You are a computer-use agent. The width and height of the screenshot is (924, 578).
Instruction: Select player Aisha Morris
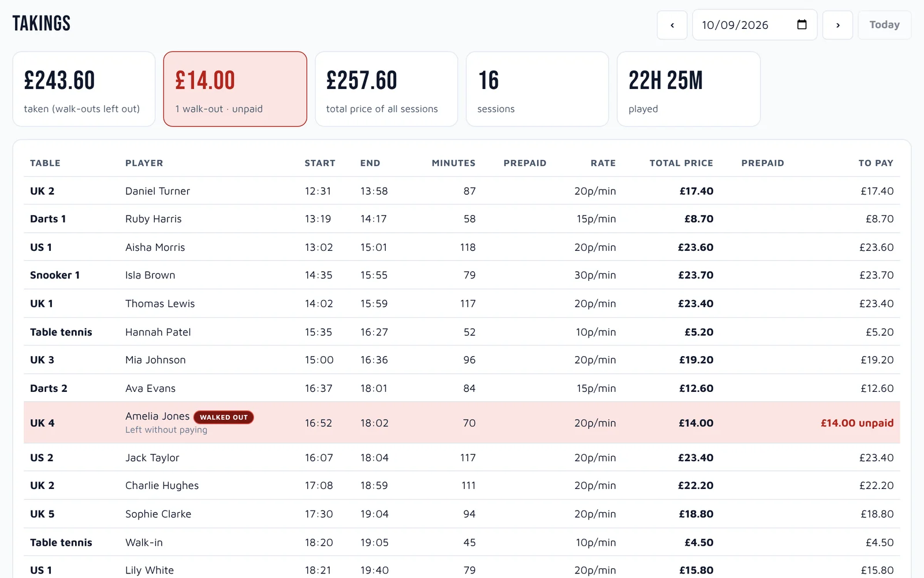point(155,247)
